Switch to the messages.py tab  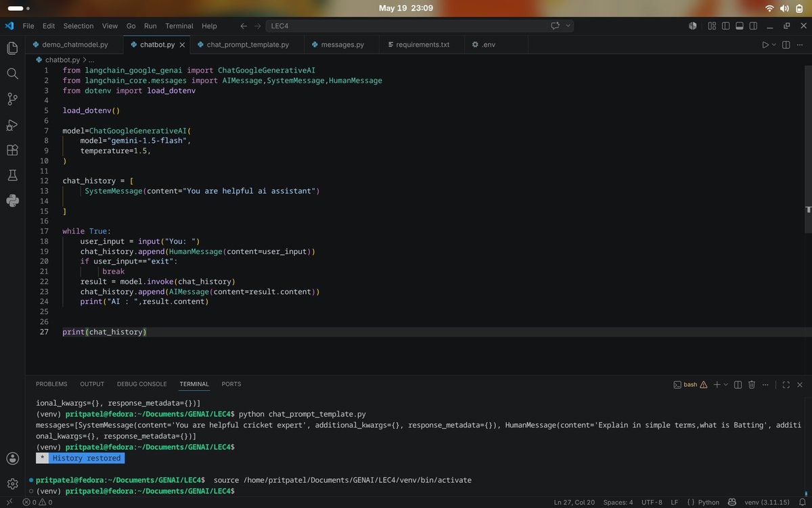(x=342, y=45)
